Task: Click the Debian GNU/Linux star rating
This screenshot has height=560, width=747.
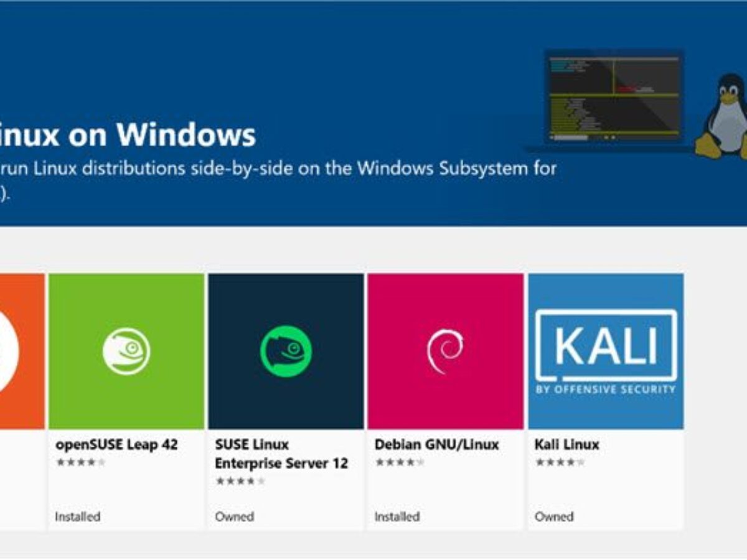Action: pos(400,462)
